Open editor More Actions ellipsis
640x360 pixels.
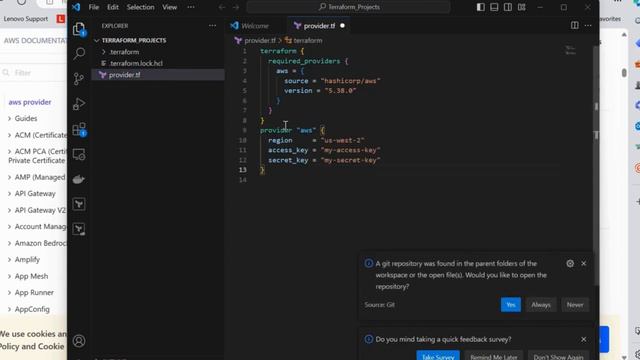click(x=588, y=25)
